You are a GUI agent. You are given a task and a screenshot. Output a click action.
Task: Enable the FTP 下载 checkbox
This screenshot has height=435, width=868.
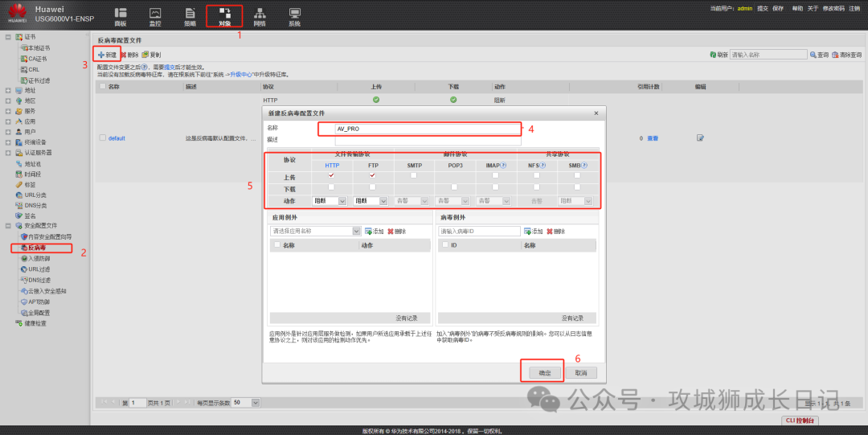[x=372, y=187]
